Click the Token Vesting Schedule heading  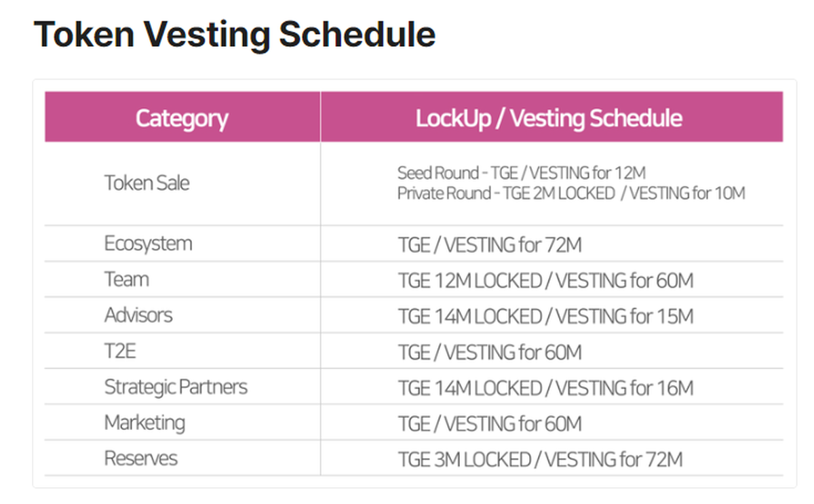(x=235, y=34)
